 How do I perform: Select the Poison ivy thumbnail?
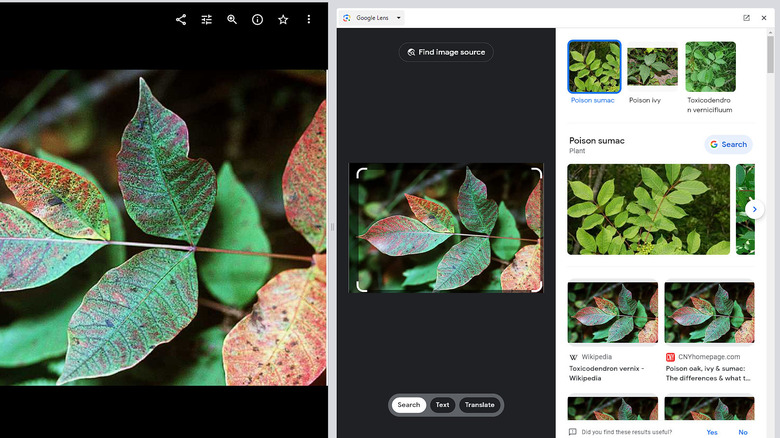pyautogui.click(x=652, y=67)
